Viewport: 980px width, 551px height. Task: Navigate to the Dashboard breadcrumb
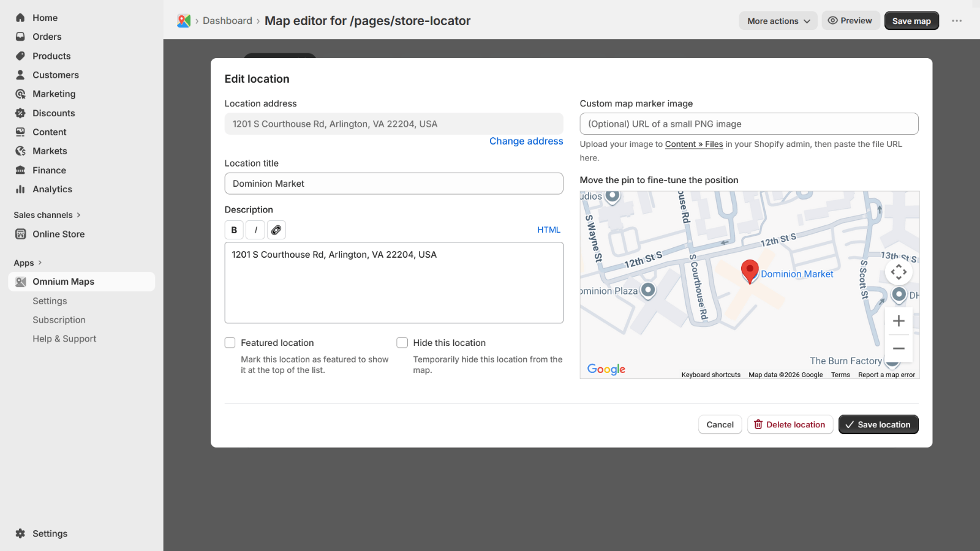click(x=227, y=20)
